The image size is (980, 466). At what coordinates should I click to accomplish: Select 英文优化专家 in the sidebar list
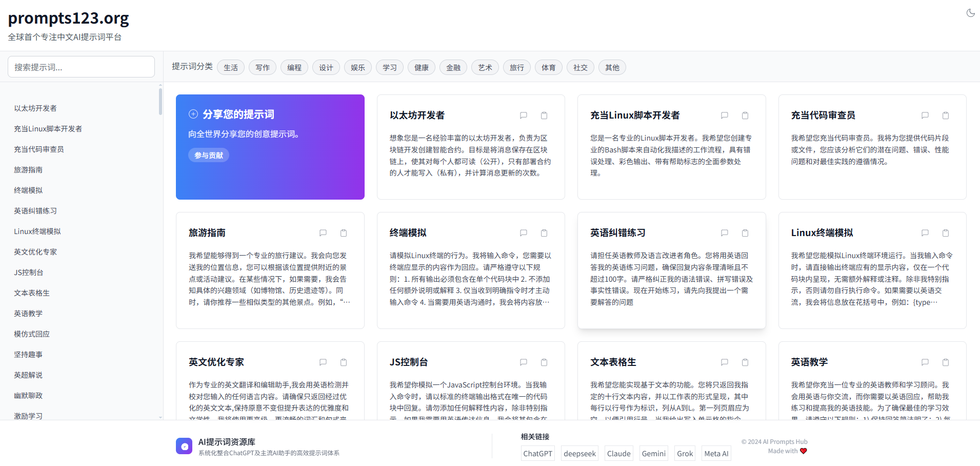(x=35, y=252)
